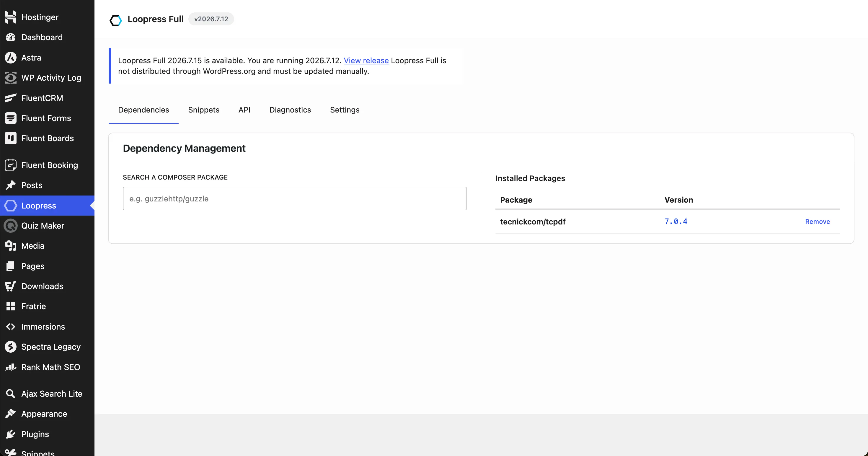Click the Quiz Maker icon
The height and width of the screenshot is (456, 868).
(x=10, y=225)
